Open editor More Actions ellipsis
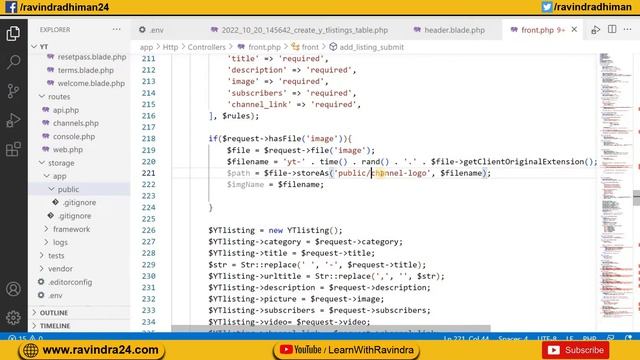640x360 pixels. [627, 29]
